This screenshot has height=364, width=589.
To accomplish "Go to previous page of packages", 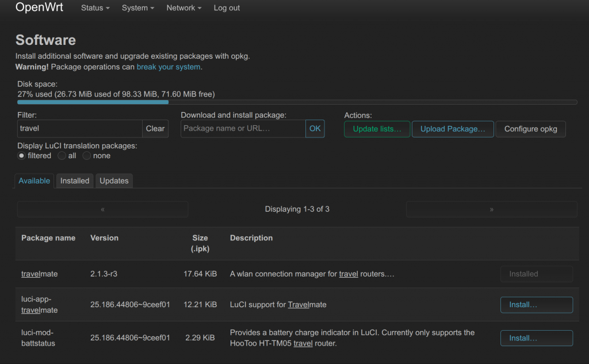I will (102, 209).
